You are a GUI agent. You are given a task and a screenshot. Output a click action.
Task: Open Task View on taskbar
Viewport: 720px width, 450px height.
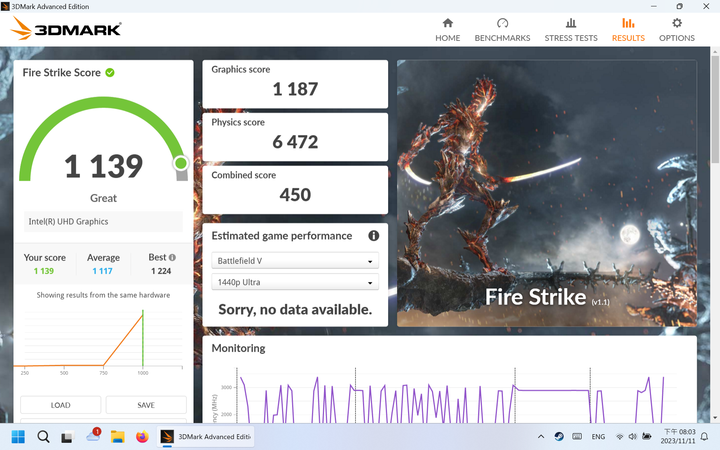pos(68,436)
